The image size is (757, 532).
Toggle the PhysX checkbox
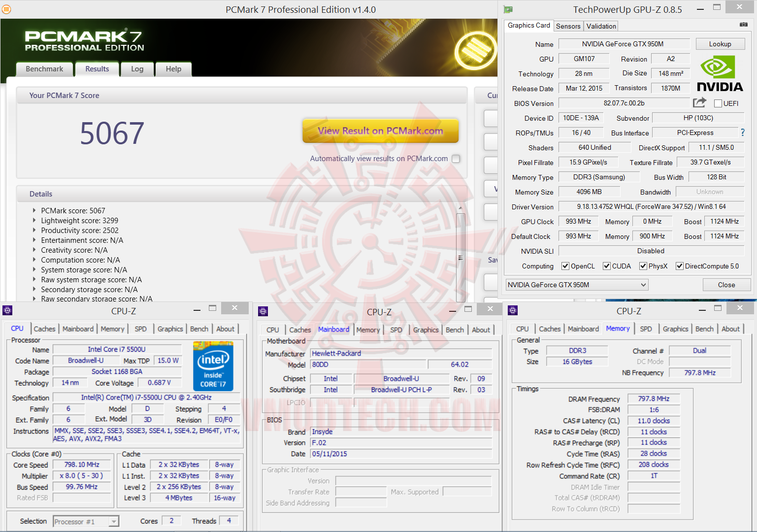(643, 266)
